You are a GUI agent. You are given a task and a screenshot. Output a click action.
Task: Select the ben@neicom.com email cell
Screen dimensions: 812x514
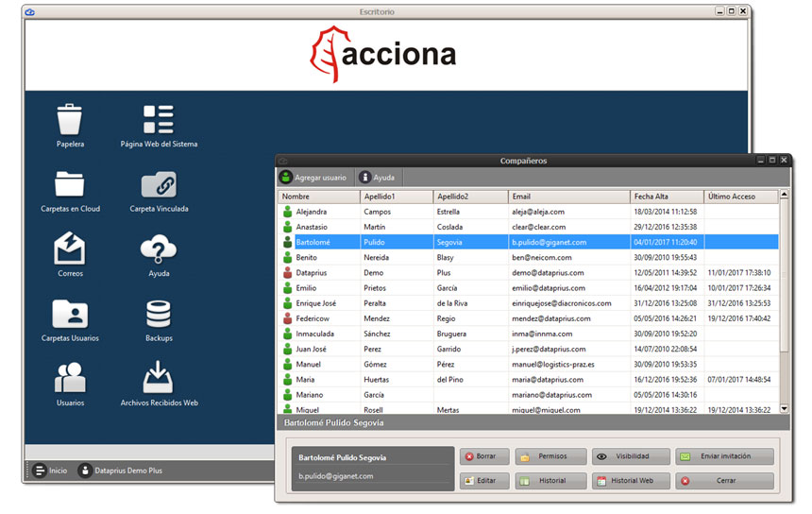click(542, 257)
